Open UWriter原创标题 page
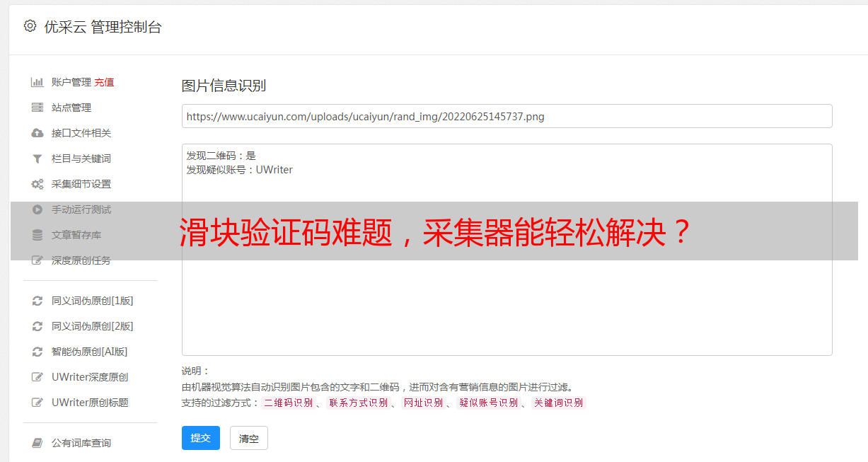The width and height of the screenshot is (868, 462). (x=90, y=403)
